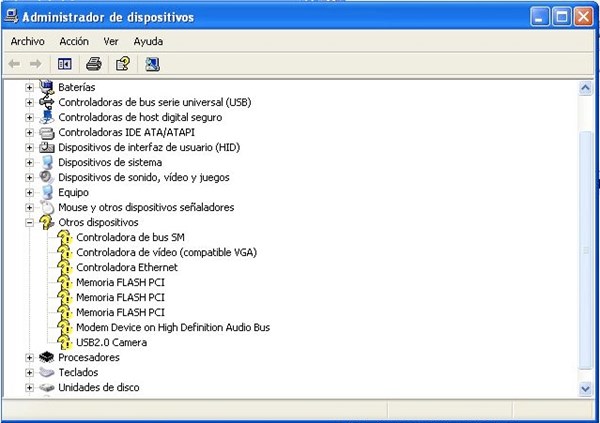Screen dimensions: 600x423
Task: Click warning icon beside Controladora de vídeo
Action: coord(65,252)
